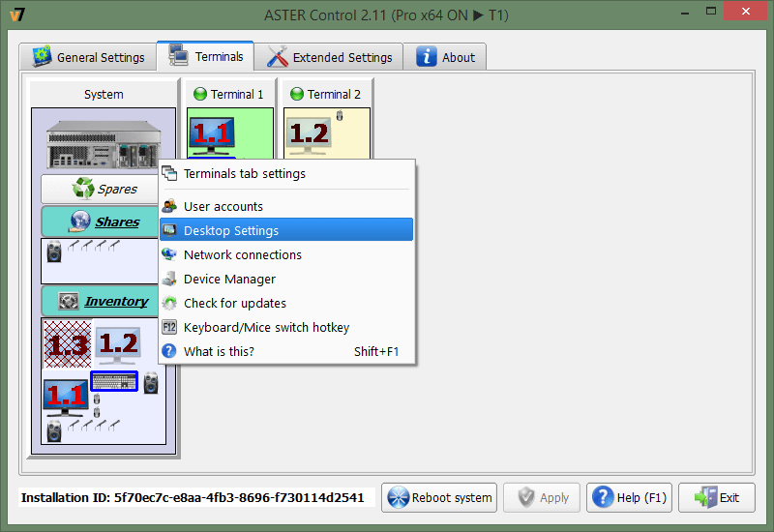Click the Reboot system button

(439, 497)
